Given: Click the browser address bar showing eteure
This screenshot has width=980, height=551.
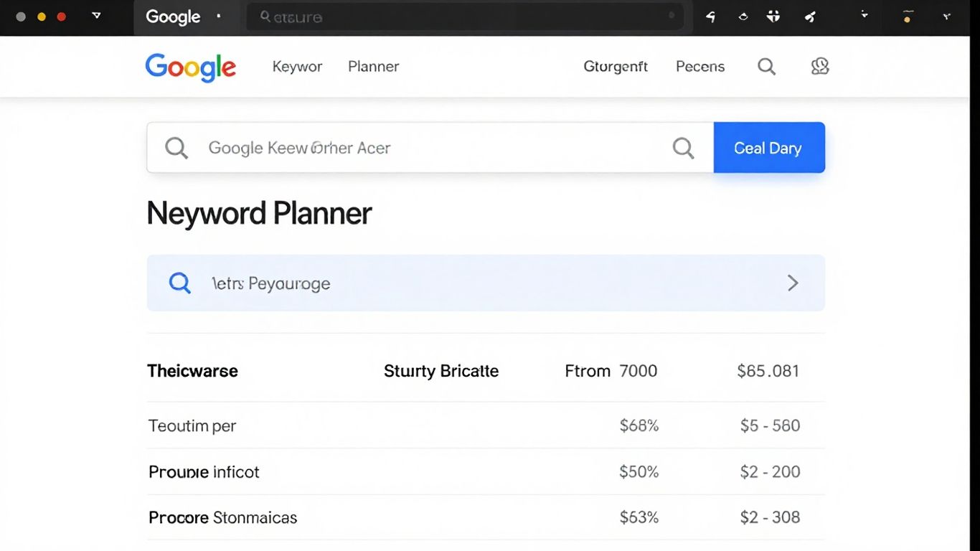Looking at the screenshot, I should (x=465, y=17).
